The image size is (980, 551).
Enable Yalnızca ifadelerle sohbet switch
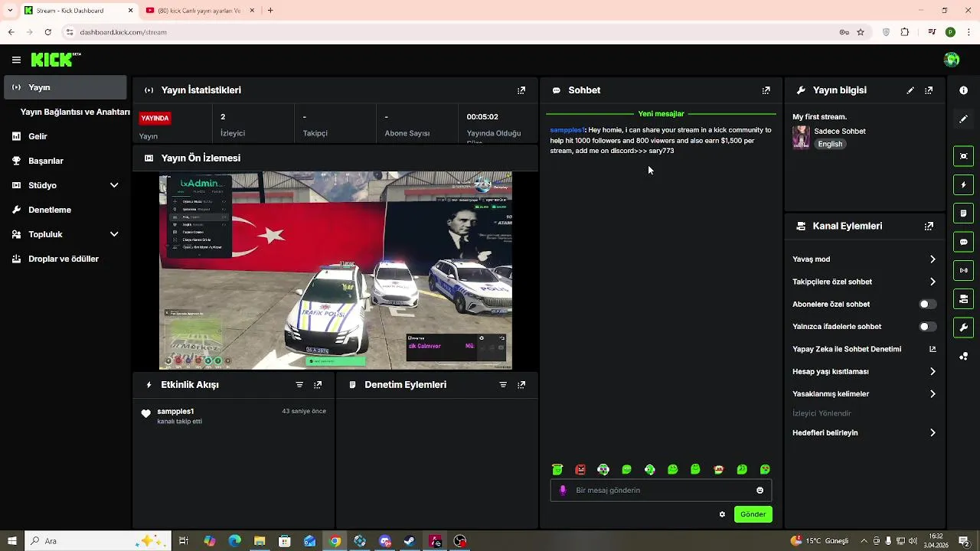(927, 327)
